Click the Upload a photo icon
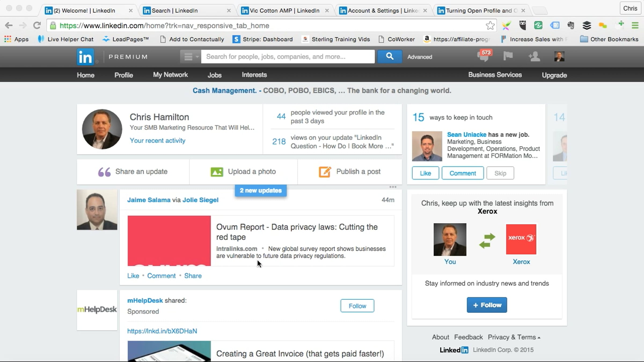Viewport: 644px width, 362px height. point(217,172)
